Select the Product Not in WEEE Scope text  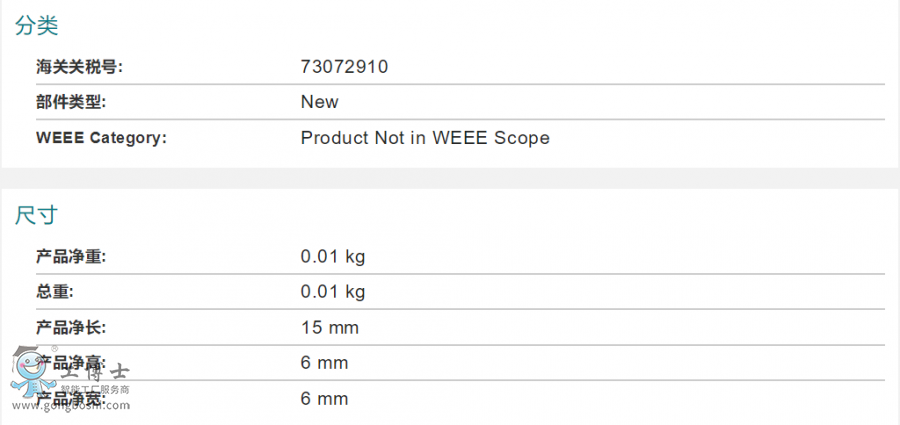coord(425,138)
